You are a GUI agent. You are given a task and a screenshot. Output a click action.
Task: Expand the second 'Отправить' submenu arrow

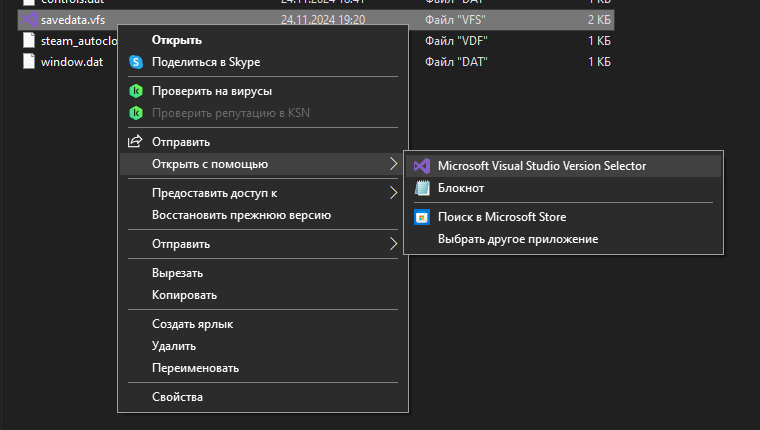click(394, 244)
